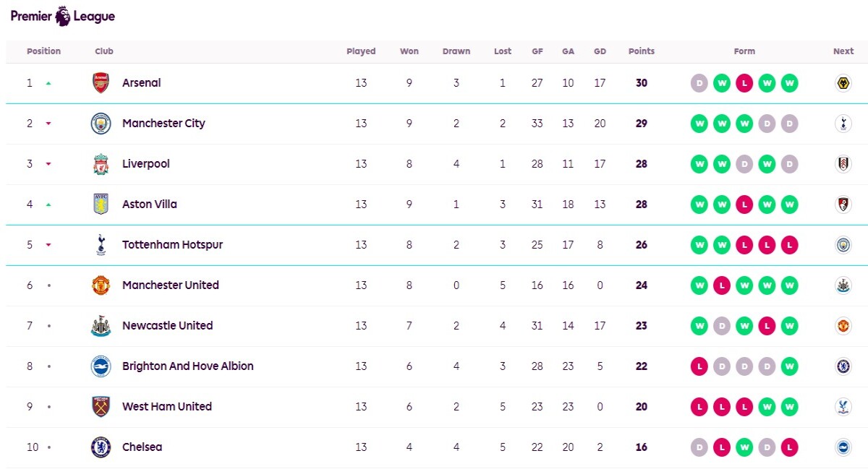868x469 pixels.
Task: Click Manchester United's red L form result
Action: (722, 285)
